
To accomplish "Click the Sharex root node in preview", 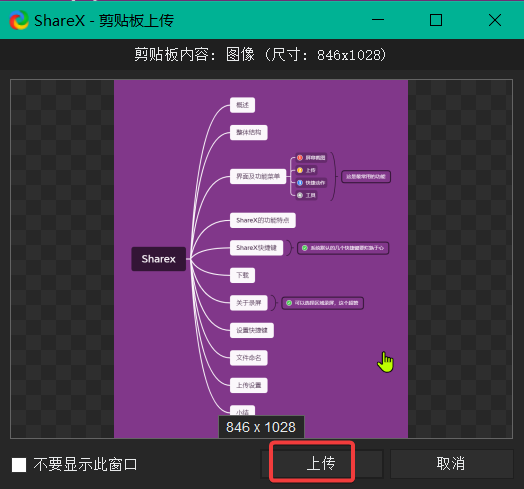I will [159, 259].
